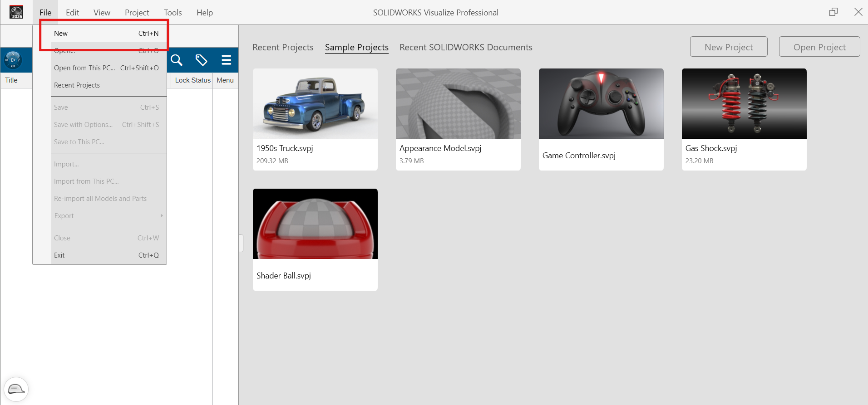The image size is (868, 405).
Task: Click the Game Controller.svpj file name
Action: 579,156
